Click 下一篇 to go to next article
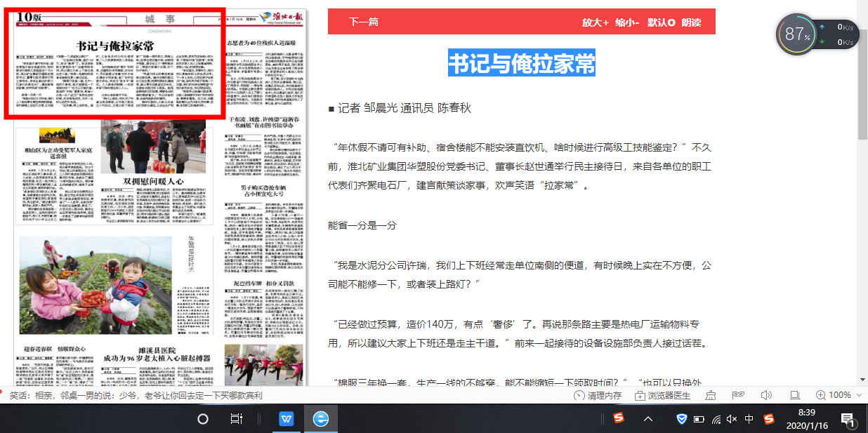868x433 pixels. tap(364, 22)
